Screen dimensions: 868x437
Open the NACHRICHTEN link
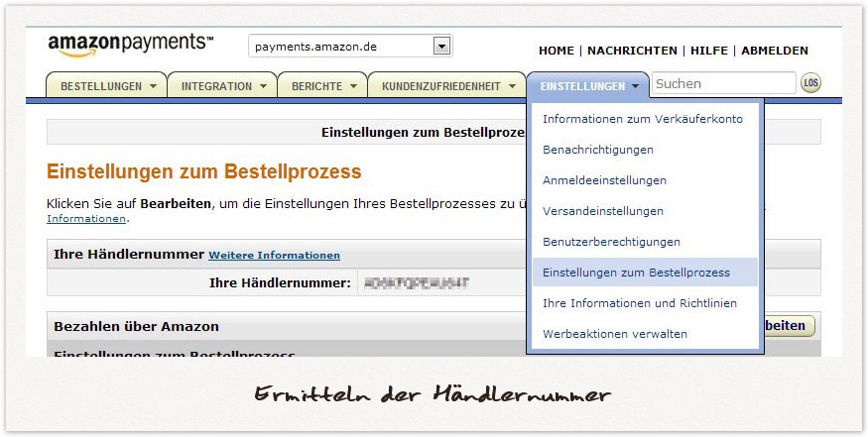coord(632,51)
